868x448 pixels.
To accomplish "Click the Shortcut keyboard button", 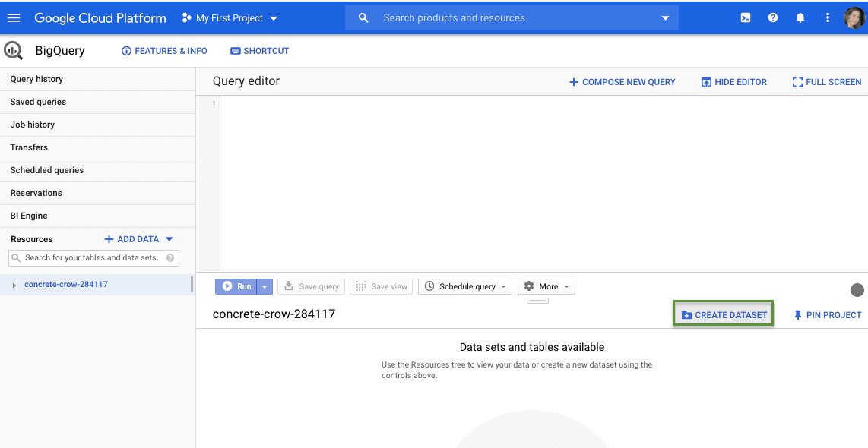I will click(x=260, y=51).
